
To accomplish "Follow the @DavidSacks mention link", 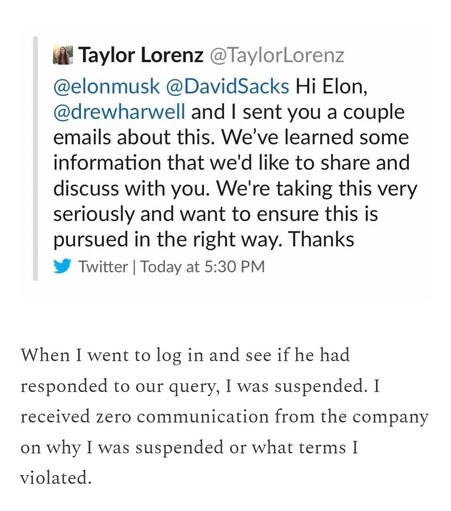I will coord(227,86).
